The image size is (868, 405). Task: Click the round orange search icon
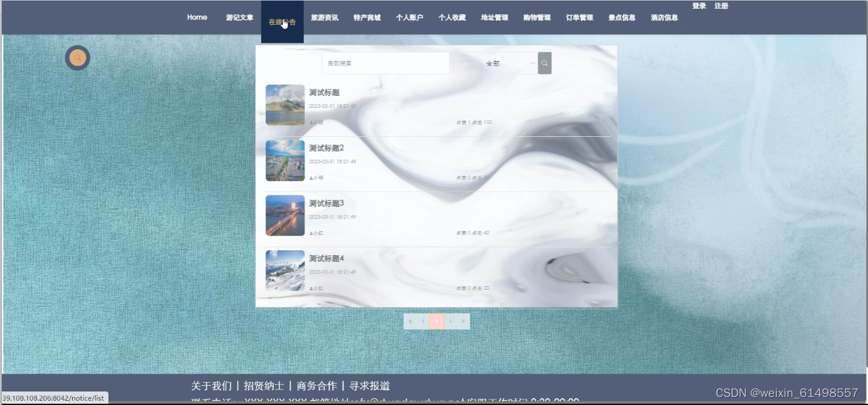click(78, 58)
